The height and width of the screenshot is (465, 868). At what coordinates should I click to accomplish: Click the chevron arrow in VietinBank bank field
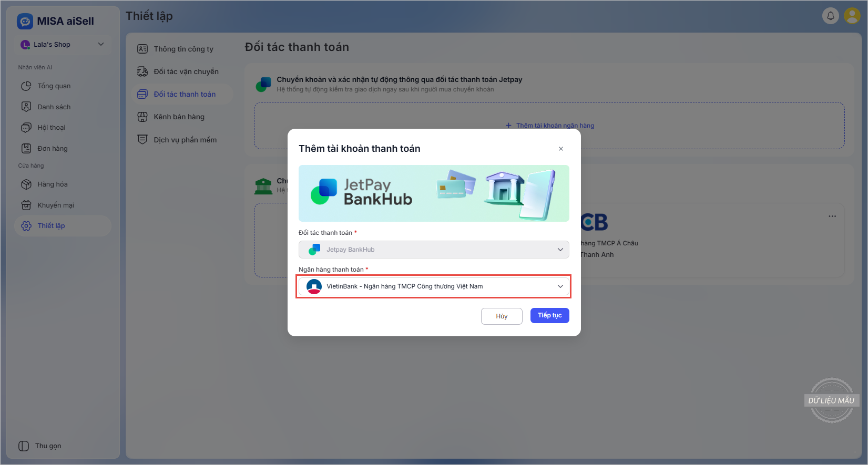[x=560, y=286]
